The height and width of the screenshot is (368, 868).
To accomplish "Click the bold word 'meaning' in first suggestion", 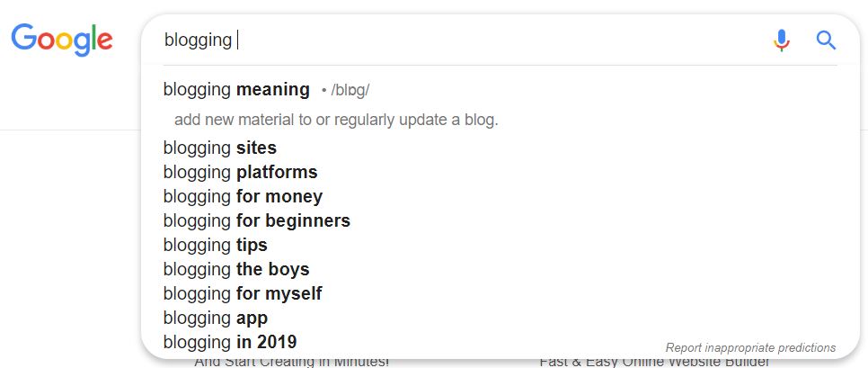I will point(273,90).
